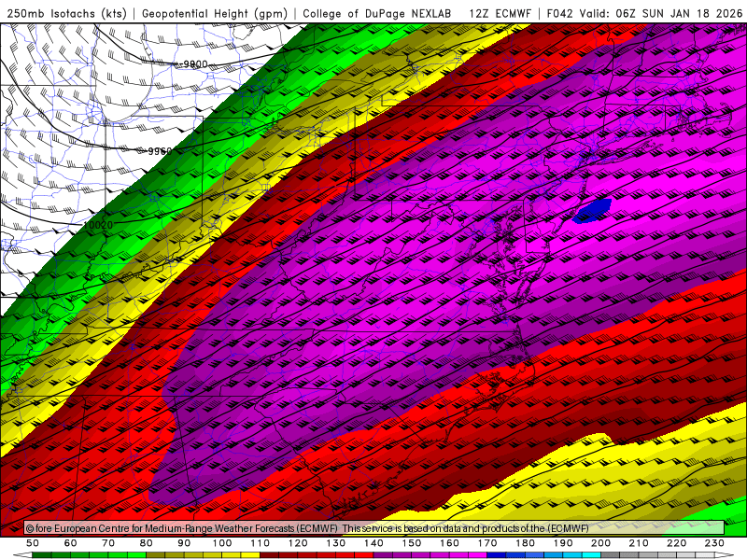Click the 'Geopotential Height (gpm)' title text
This screenshot has width=747, height=560.
click(215, 13)
